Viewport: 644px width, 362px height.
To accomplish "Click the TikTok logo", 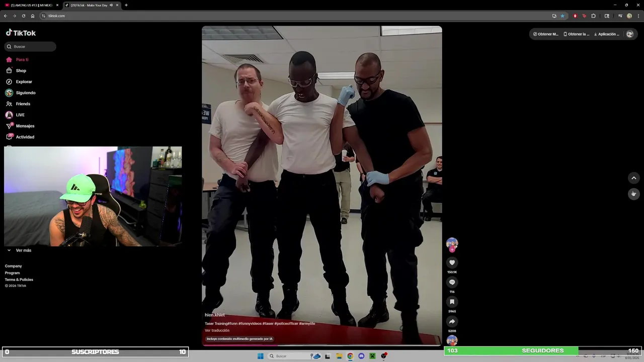I will 21,33.
